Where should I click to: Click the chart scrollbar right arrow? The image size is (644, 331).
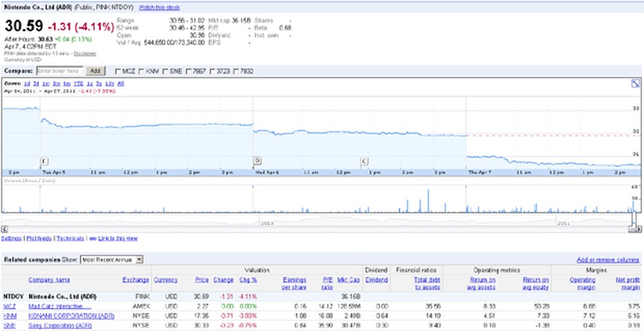[x=638, y=229]
